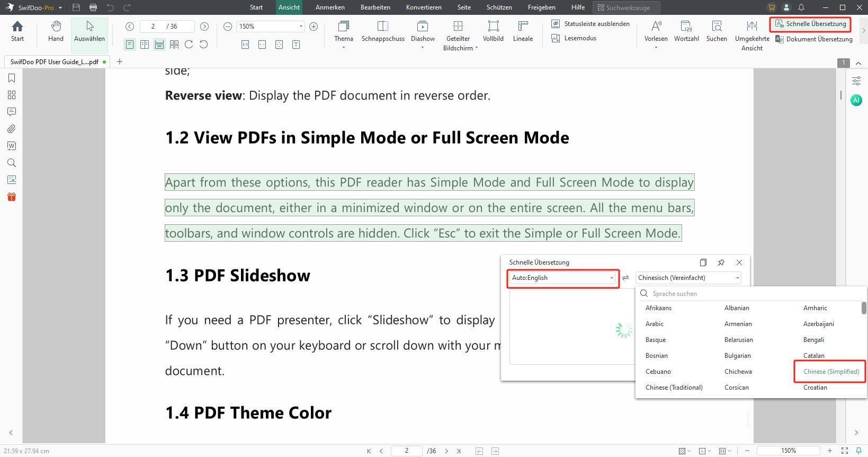868x457 pixels.
Task: Open shopping cart icon in title bar
Action: click(772, 7)
